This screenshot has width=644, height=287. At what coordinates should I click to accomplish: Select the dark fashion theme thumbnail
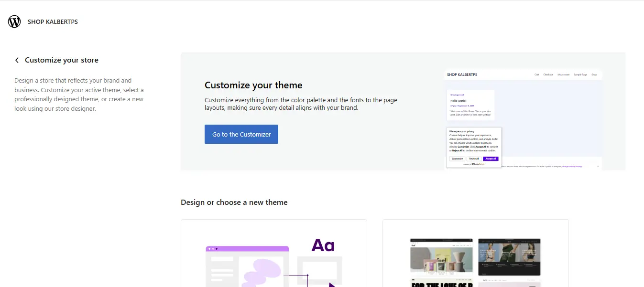click(509, 256)
